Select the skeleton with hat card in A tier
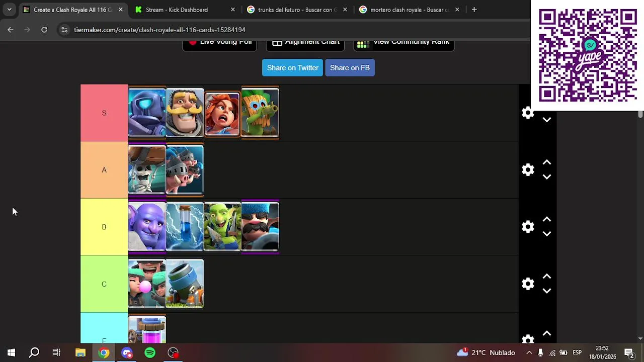The height and width of the screenshot is (362, 644). click(x=147, y=170)
